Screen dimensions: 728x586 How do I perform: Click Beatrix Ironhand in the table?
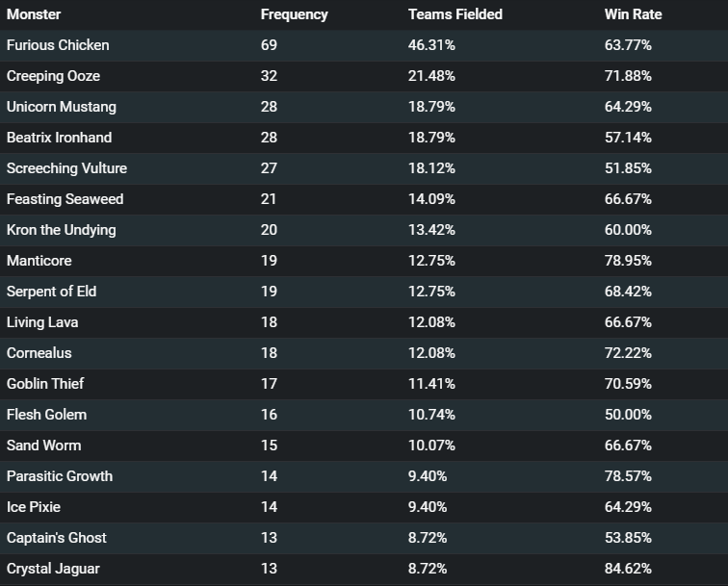tap(59, 138)
